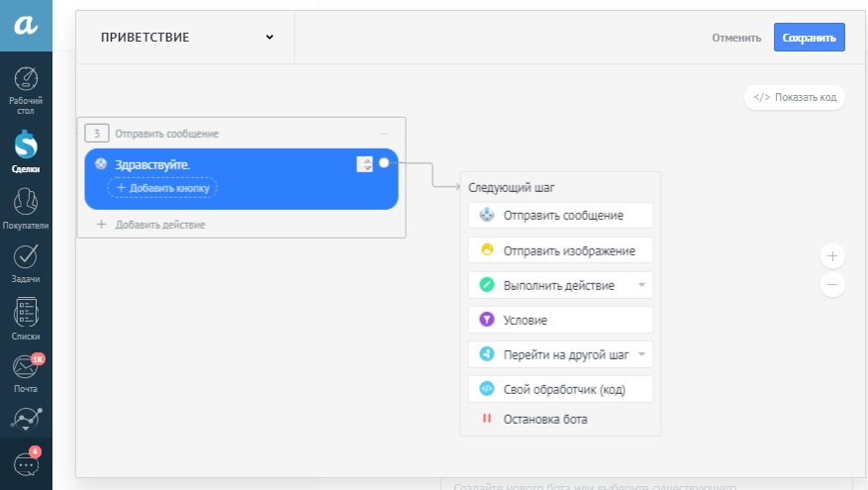Expand the ПРИВЕТСТВИЕ bot name dropdown
The height and width of the screenshot is (490, 868).
[269, 38]
